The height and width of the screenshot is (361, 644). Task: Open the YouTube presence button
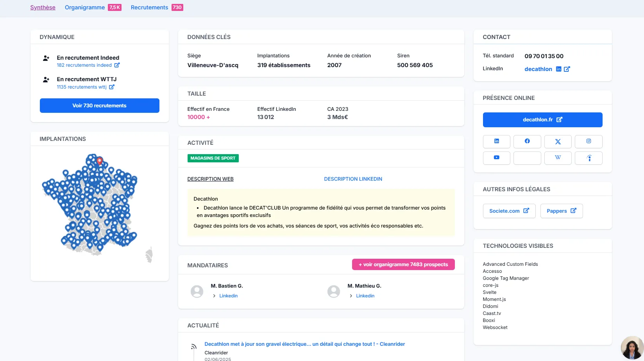click(496, 158)
